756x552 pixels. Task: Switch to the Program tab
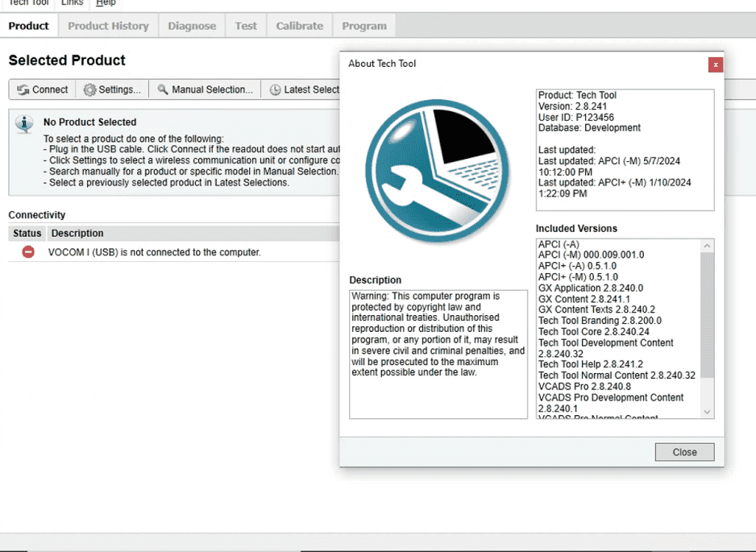[x=364, y=26]
